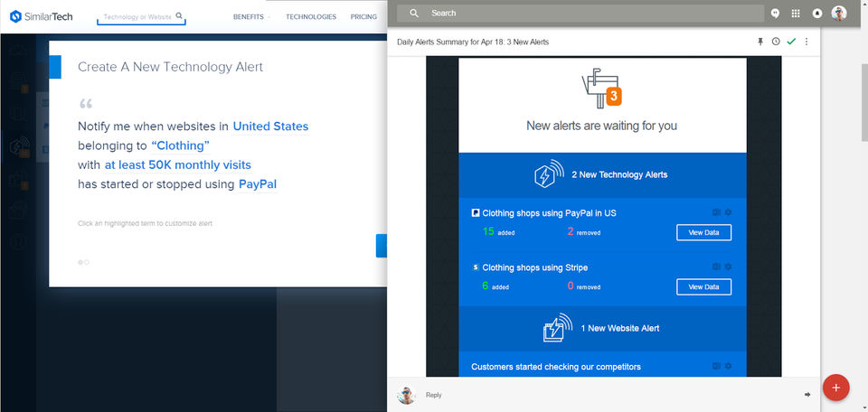
Task: Focus the Technology or Website search field
Action: (x=141, y=17)
